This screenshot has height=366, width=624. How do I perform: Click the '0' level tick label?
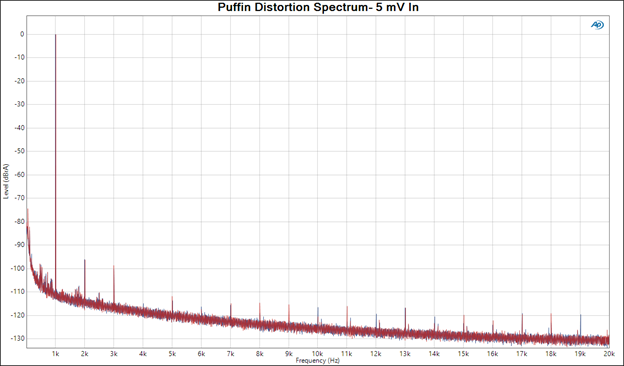22,34
